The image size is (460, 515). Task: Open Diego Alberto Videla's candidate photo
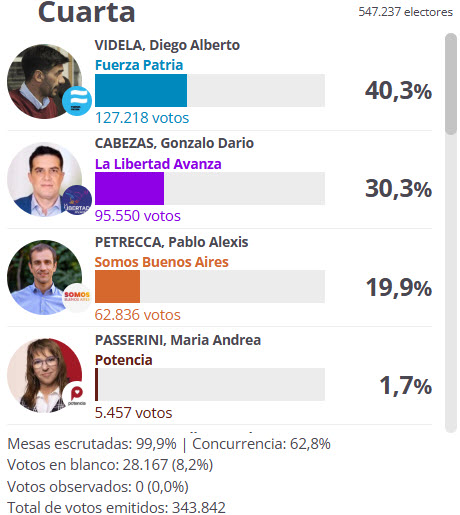[44, 81]
